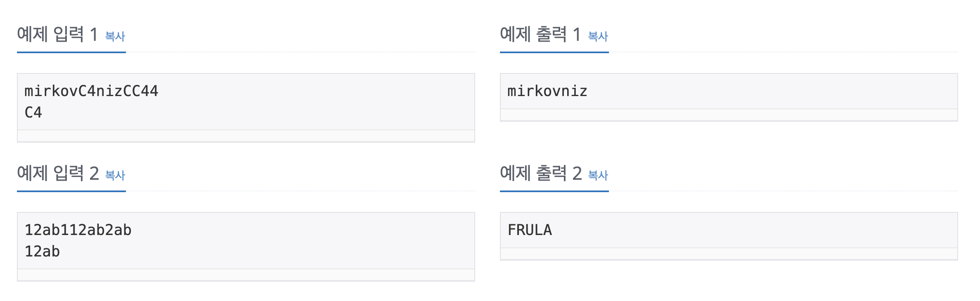Click the mirkovniz output text
The width and height of the screenshot is (980, 301).
[x=547, y=91]
